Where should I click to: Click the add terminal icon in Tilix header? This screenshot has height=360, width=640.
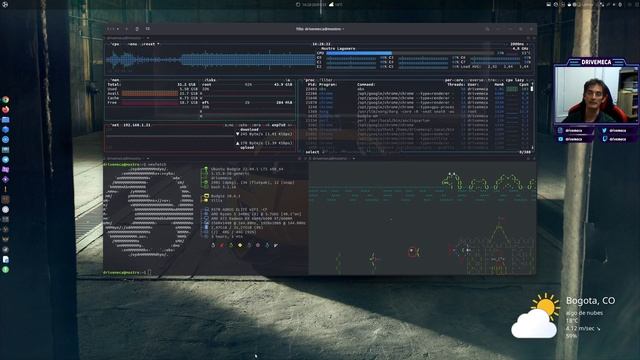point(126,29)
